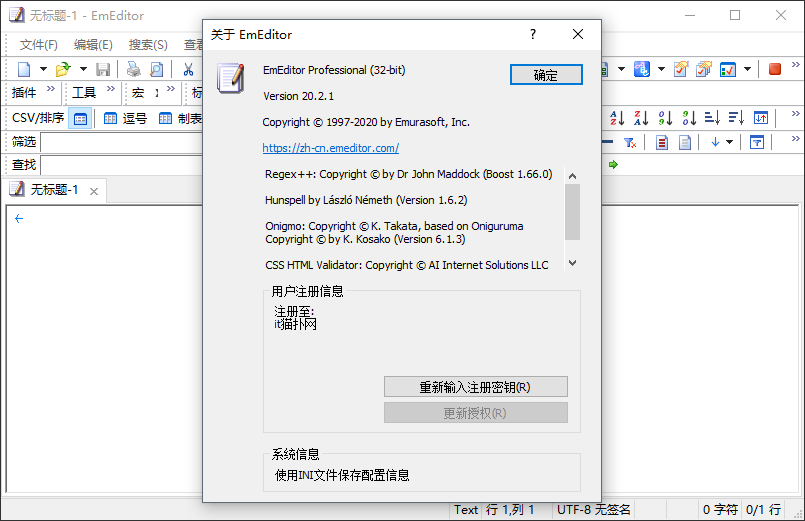Image resolution: width=805 pixels, height=521 pixels.
Task: Click the Text configuration in status bar
Action: click(x=466, y=510)
